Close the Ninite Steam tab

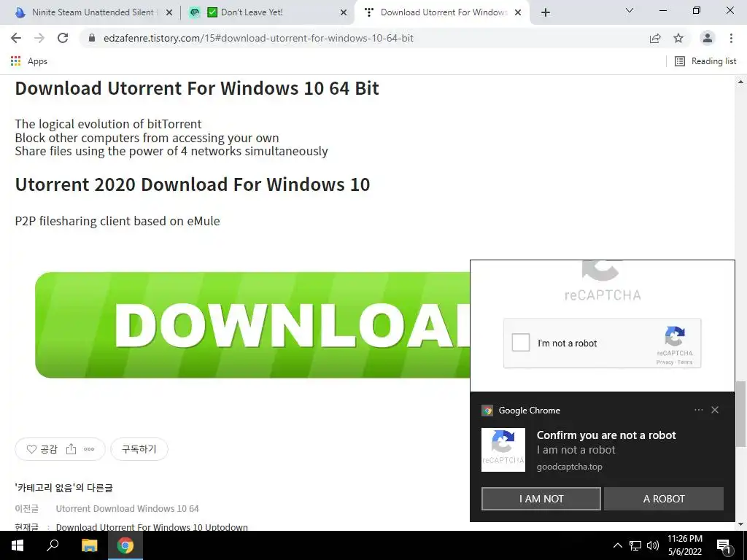[x=169, y=13]
